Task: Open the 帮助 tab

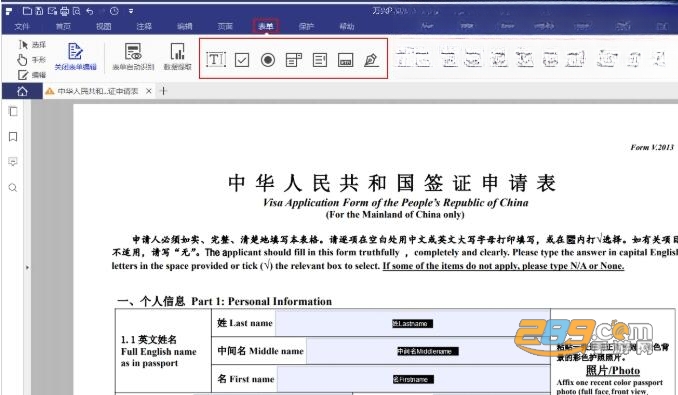Action: click(347, 26)
